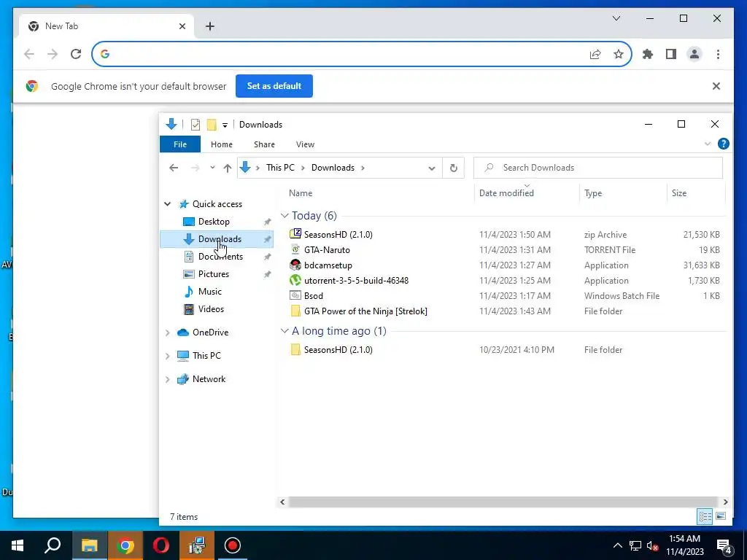This screenshot has width=747, height=560.
Task: Open the Chrome profile avatar
Action: tap(694, 54)
